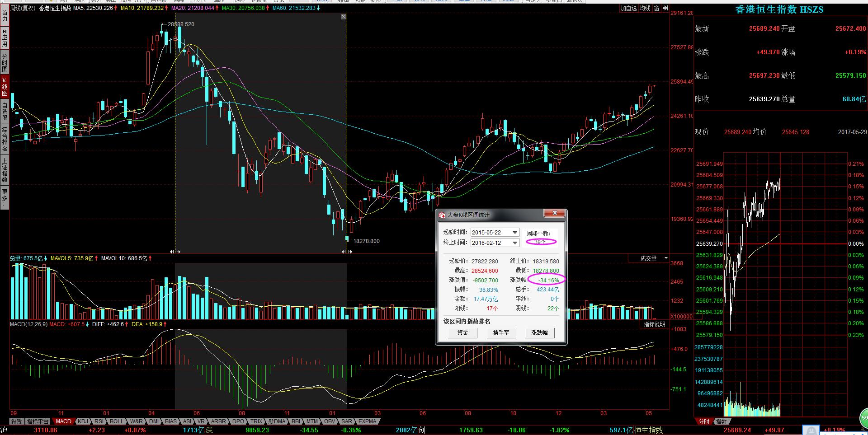Image resolution: width=868 pixels, height=435 pixels.
Task: Click the -34.16% 涨跌幅 value
Action: [548, 281]
